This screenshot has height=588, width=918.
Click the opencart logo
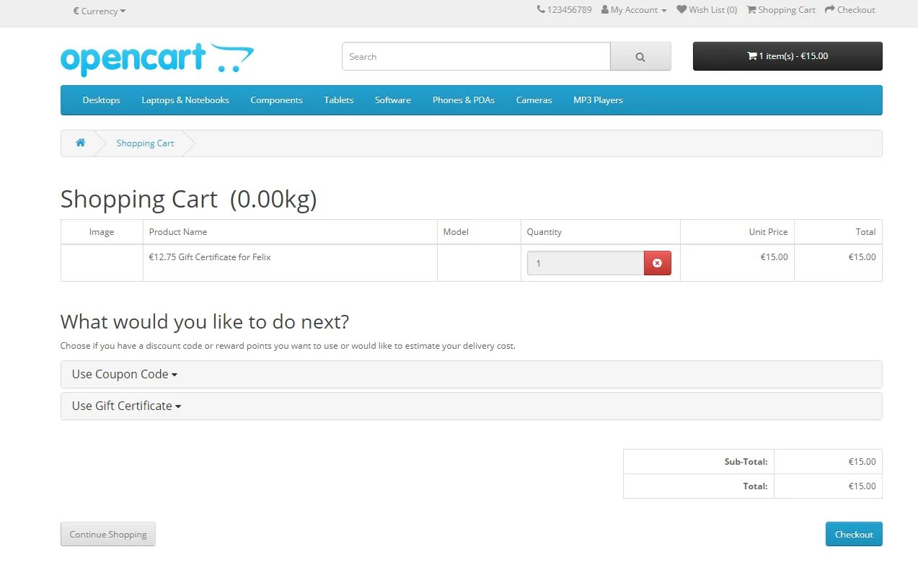click(157, 59)
